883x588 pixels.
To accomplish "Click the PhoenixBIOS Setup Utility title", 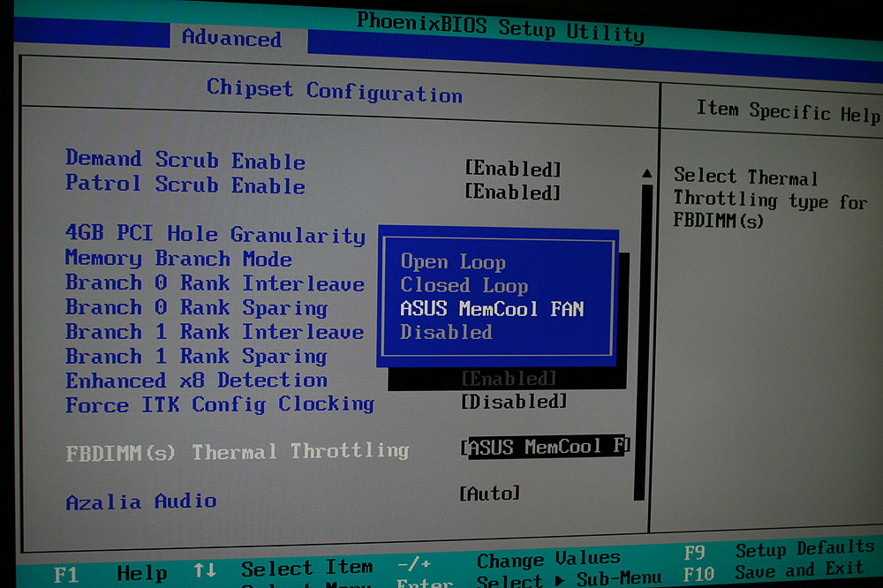I will tap(501, 27).
